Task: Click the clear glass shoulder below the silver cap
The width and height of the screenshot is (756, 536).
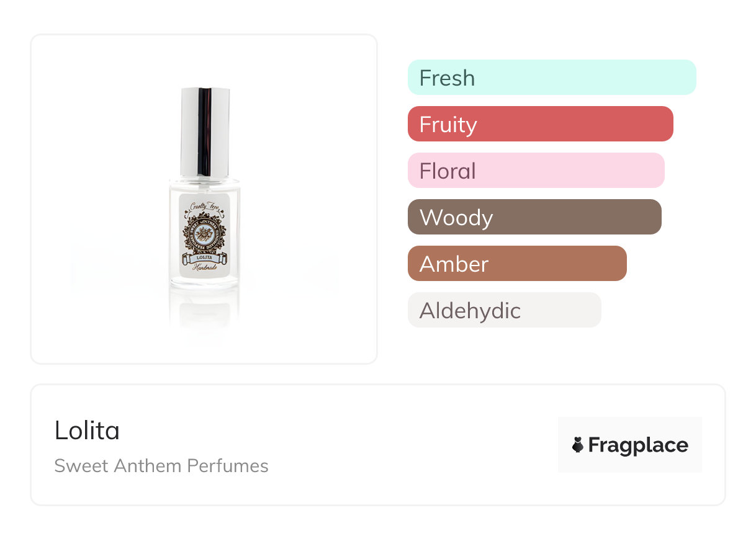Action: pos(204,184)
